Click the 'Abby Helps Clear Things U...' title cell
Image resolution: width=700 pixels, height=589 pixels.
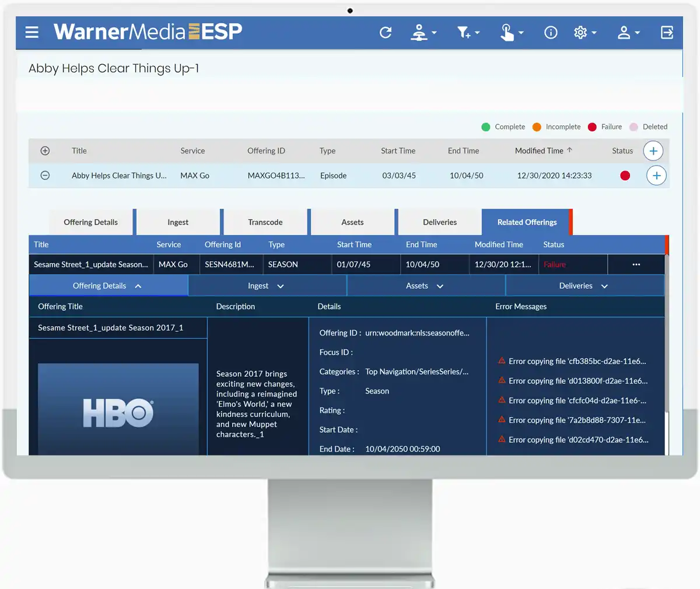coord(119,176)
